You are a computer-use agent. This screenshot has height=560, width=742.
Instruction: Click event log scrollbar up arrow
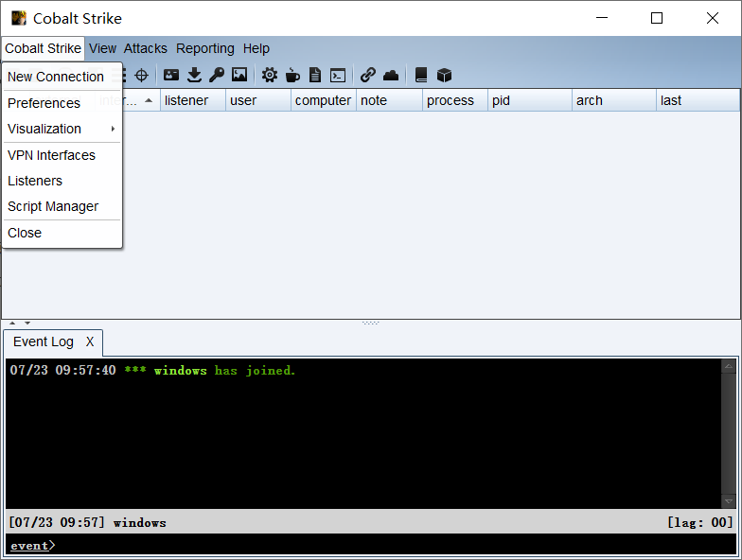point(729,366)
